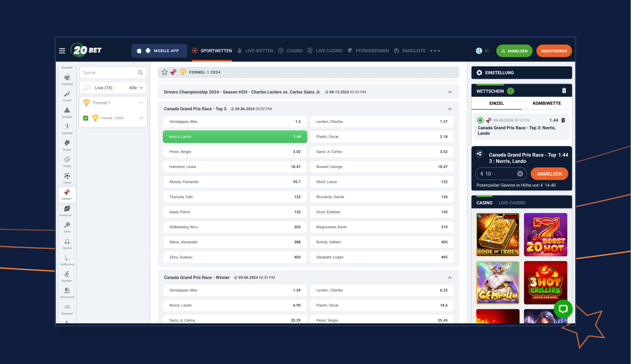Image resolution: width=631 pixels, height=364 pixels.
Task: Expand Drivers Championship H2H section
Action: (450, 92)
